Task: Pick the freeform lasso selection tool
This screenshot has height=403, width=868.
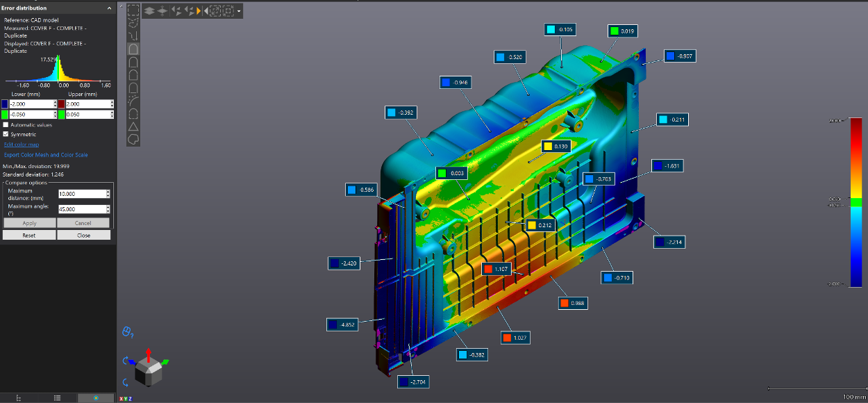Action: point(133,139)
